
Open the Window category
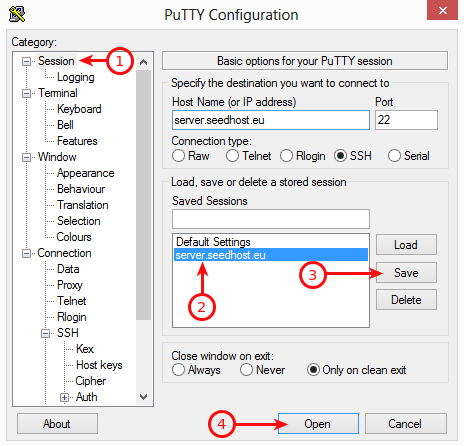pyautogui.click(x=57, y=157)
